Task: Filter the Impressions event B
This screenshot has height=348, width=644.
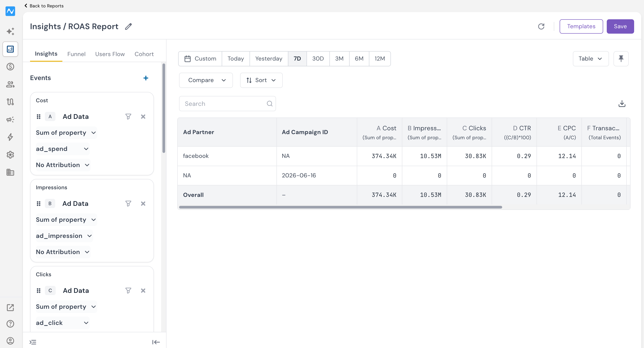Action: [x=128, y=204]
